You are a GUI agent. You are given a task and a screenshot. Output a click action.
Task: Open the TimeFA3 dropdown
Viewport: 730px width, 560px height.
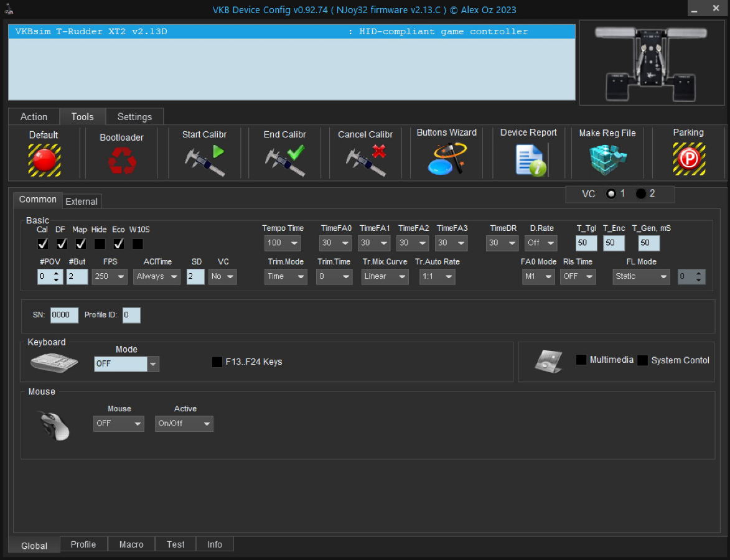click(451, 243)
